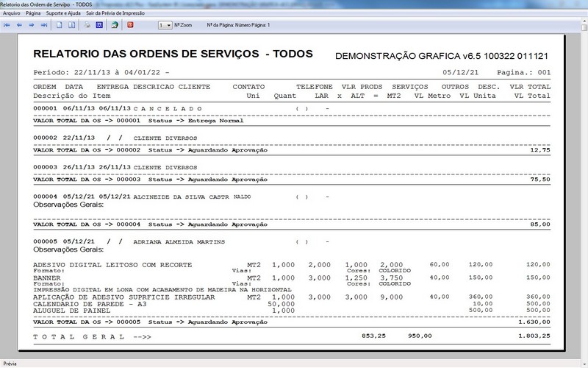
Task: Go to previous page arrow icon
Action: coord(19,25)
